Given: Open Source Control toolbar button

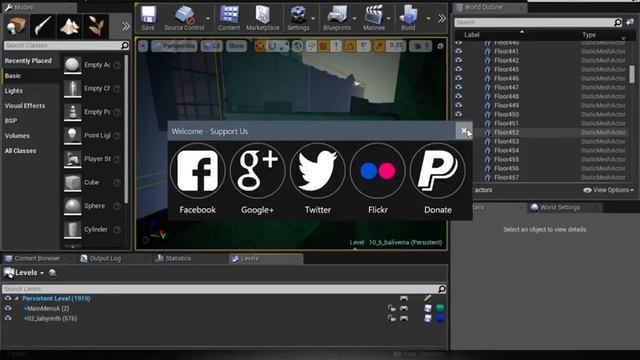Looking at the screenshot, I should (184, 18).
